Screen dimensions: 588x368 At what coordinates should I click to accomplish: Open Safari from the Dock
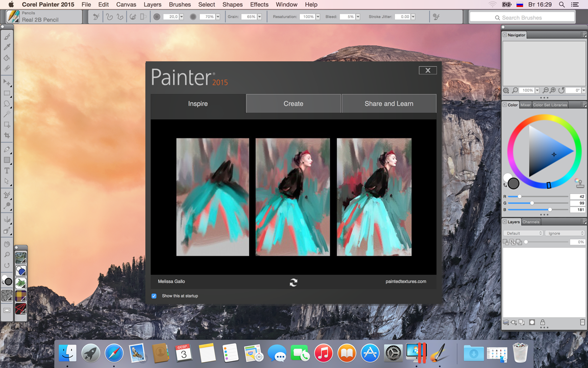click(x=114, y=353)
